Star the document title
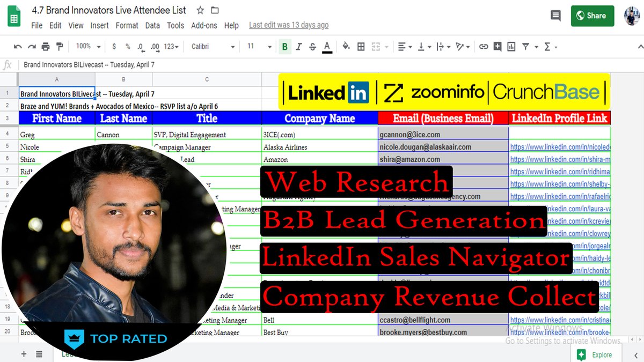This screenshot has width=644, height=362. (x=200, y=10)
